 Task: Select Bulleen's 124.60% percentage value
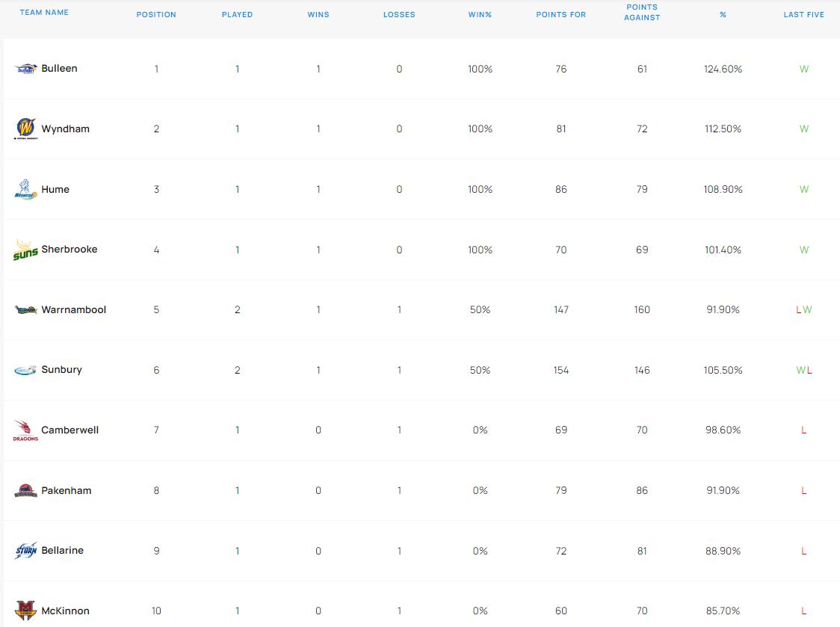click(723, 70)
